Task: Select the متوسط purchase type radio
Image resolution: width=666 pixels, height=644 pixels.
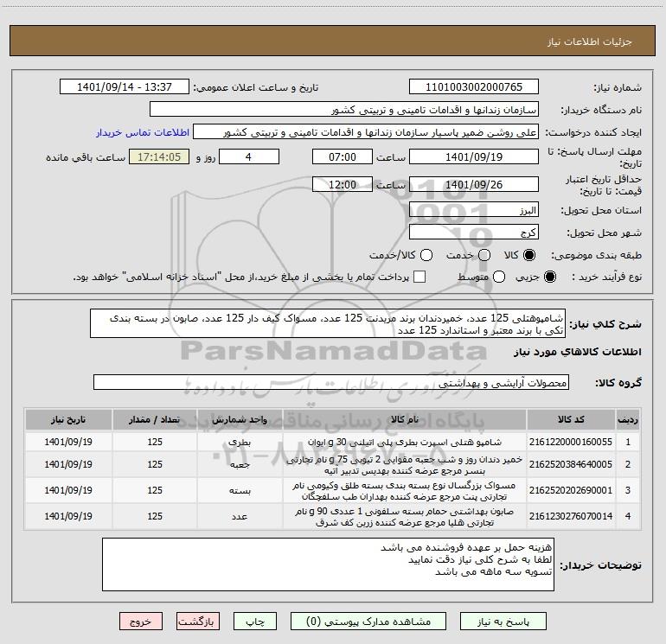Action: pyautogui.click(x=499, y=277)
